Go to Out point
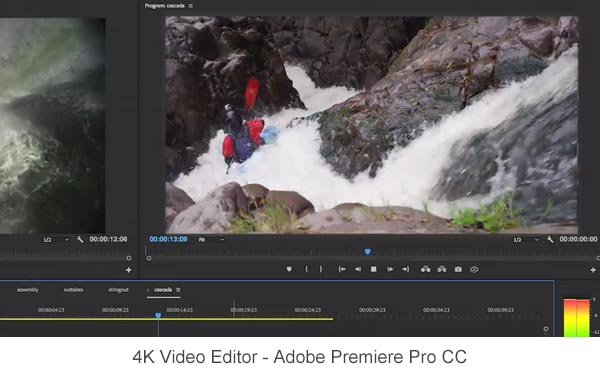 coord(406,269)
